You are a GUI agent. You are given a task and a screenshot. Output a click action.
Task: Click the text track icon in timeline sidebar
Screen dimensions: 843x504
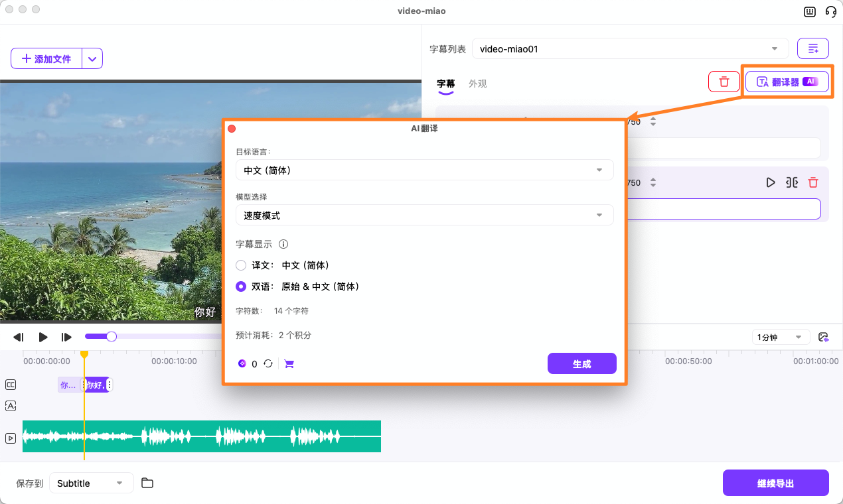click(x=10, y=405)
